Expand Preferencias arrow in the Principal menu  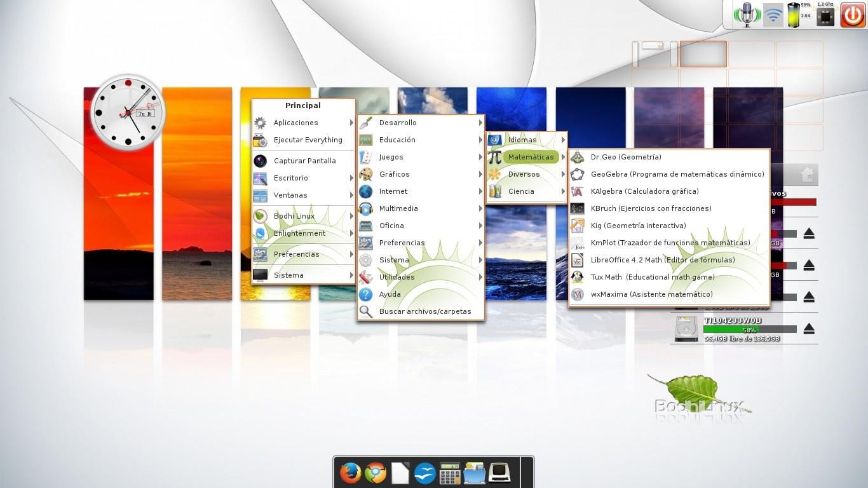pos(351,254)
